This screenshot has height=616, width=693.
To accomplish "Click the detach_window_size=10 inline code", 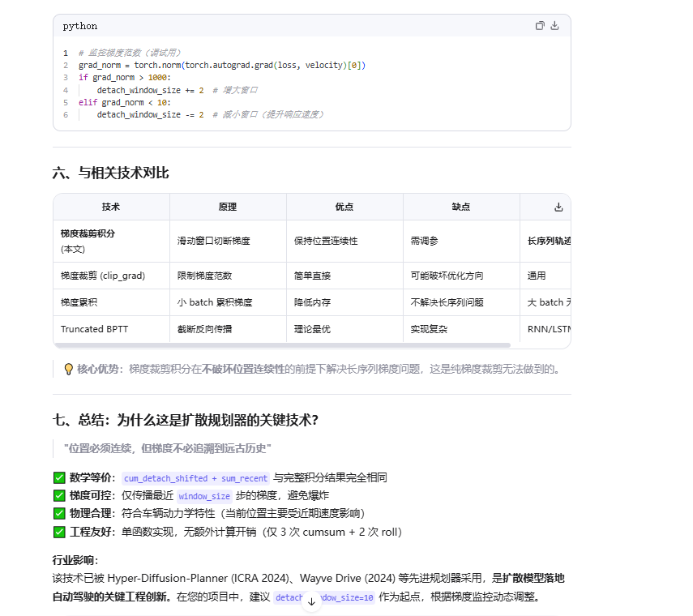I will (324, 597).
